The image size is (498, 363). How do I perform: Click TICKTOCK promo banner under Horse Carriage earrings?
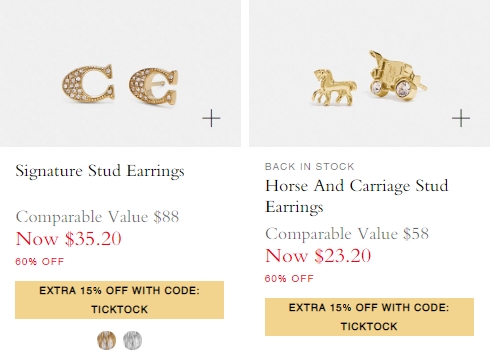coord(369,317)
